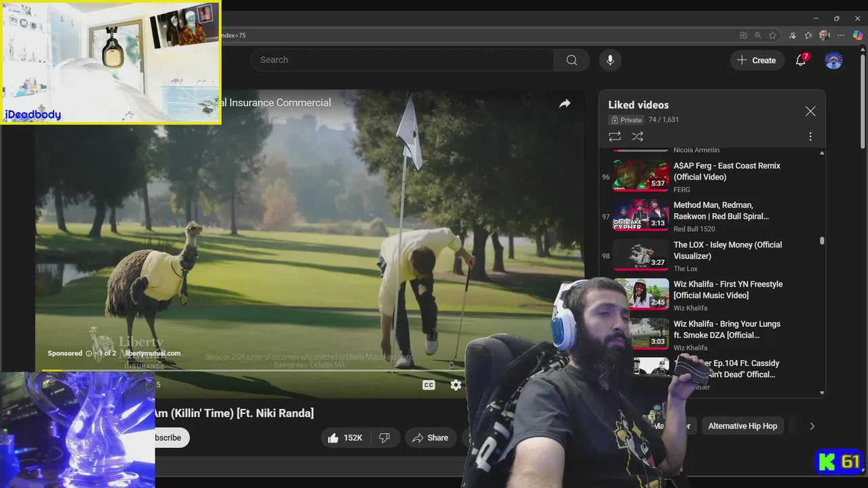
Task: Click The Lox channel name
Action: (x=685, y=268)
